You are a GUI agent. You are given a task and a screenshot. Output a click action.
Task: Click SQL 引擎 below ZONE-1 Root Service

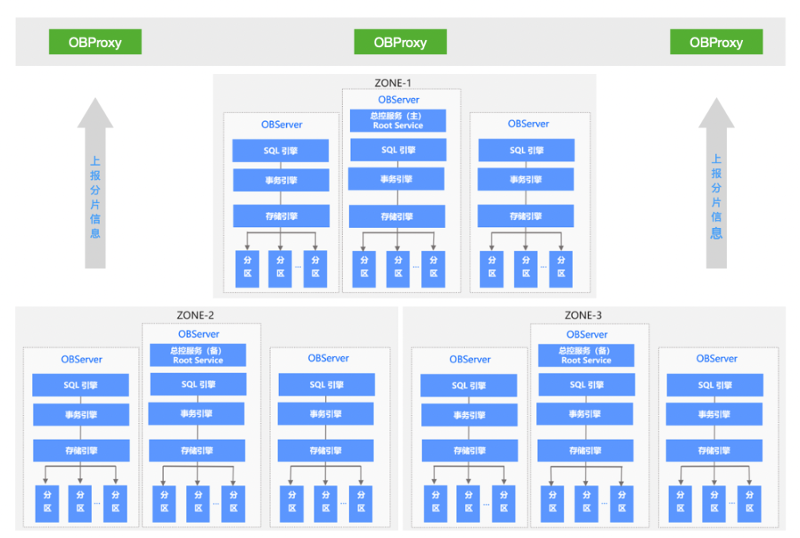(398, 150)
